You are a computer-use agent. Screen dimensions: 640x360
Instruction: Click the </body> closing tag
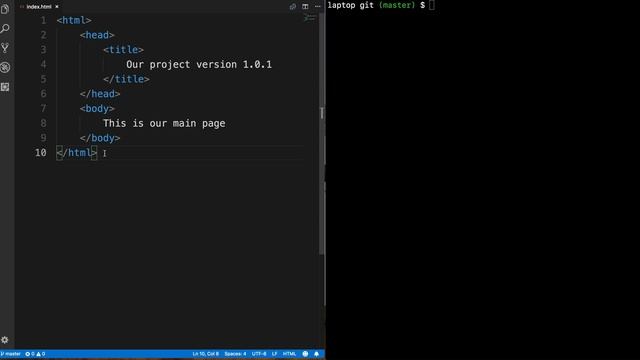tap(100, 138)
